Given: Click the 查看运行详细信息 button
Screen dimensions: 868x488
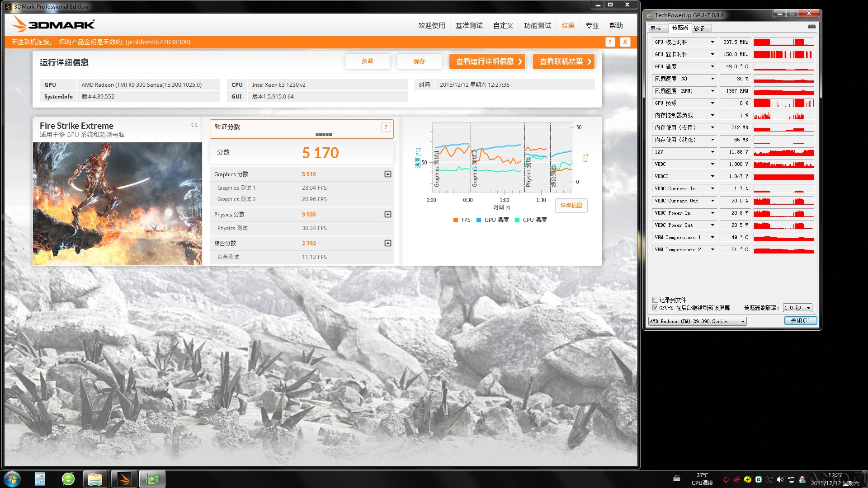Looking at the screenshot, I should coord(487,61).
